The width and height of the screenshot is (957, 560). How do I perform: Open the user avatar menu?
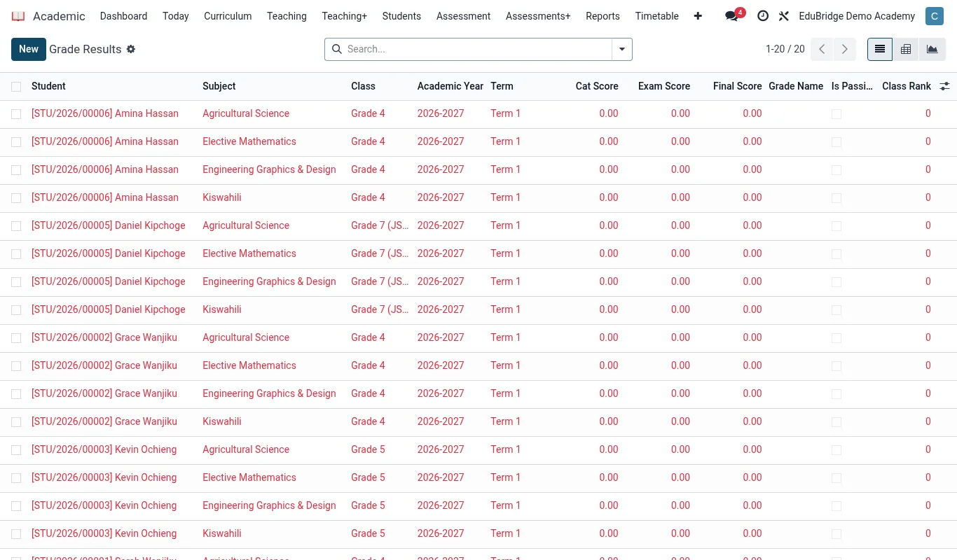(x=934, y=16)
